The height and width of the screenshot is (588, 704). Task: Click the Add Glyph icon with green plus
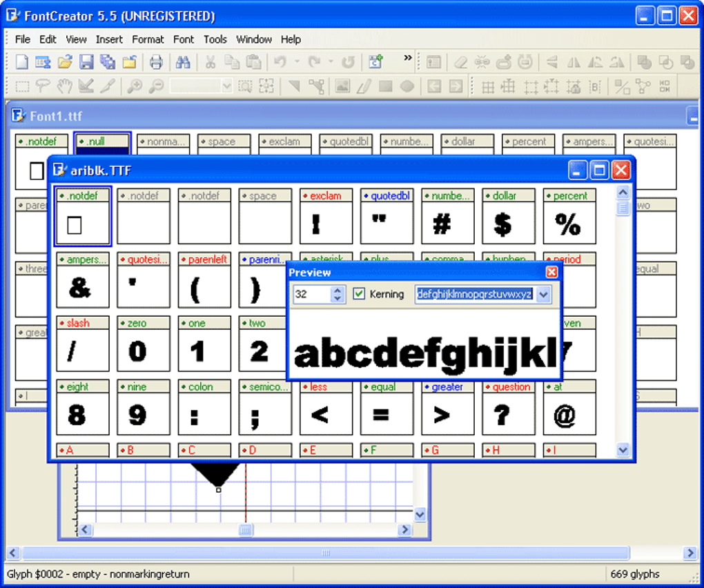(375, 61)
